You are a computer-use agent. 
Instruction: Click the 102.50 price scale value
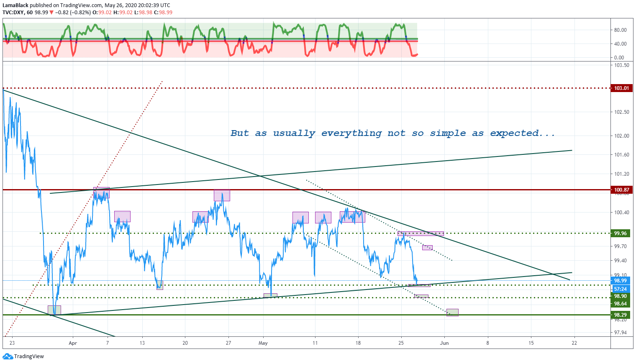[622, 112]
